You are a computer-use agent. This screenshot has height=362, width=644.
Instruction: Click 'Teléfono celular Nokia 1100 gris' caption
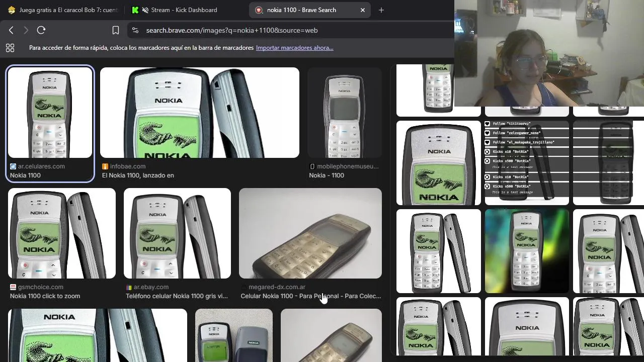[177, 296]
